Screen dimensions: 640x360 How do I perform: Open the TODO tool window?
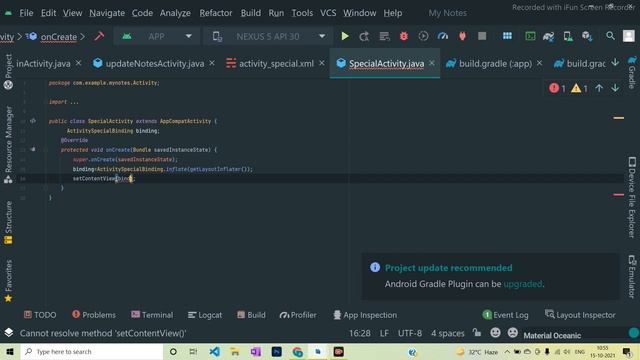(40, 315)
